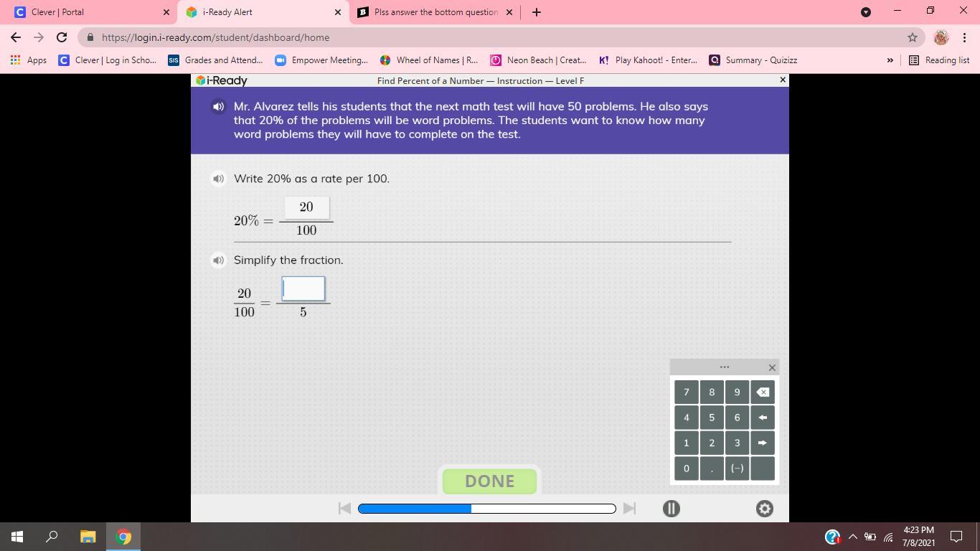Open File Explorer from taskbar
This screenshot has height=551, width=980.
pyautogui.click(x=88, y=537)
